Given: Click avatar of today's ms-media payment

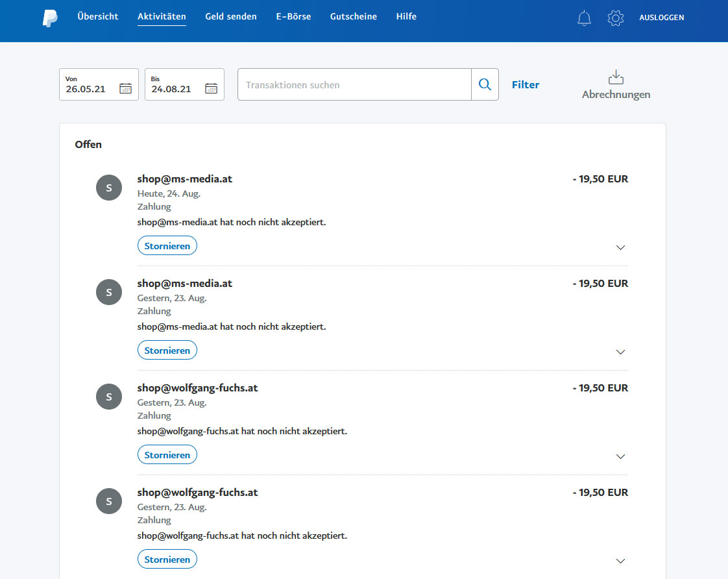Looking at the screenshot, I should pos(109,188).
